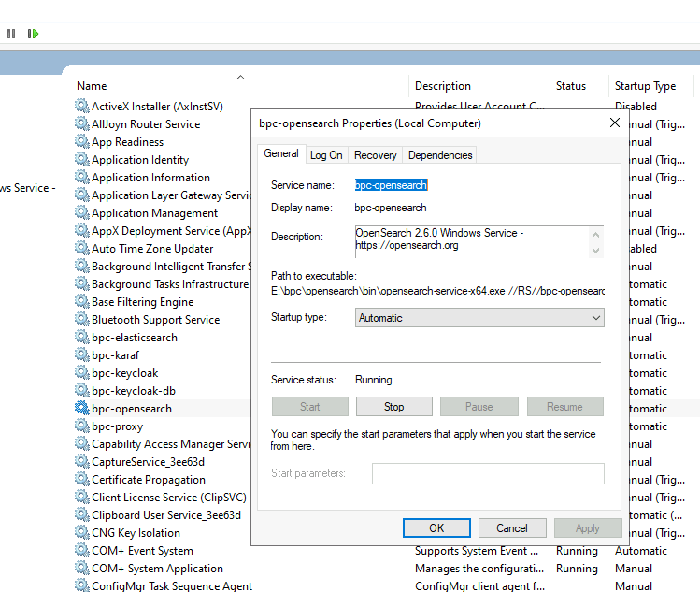Switch to the Log On tab
This screenshot has width=700, height=592.
click(326, 155)
